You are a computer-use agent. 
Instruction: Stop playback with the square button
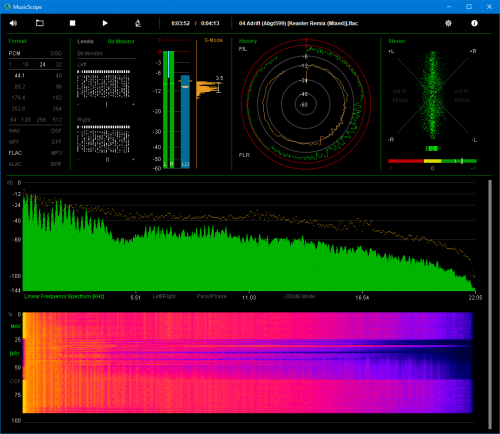pyautogui.click(x=72, y=23)
